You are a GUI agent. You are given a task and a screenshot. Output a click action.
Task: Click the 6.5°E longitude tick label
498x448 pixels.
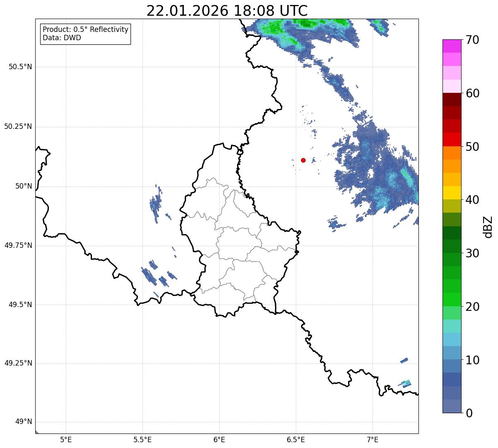coord(296,440)
